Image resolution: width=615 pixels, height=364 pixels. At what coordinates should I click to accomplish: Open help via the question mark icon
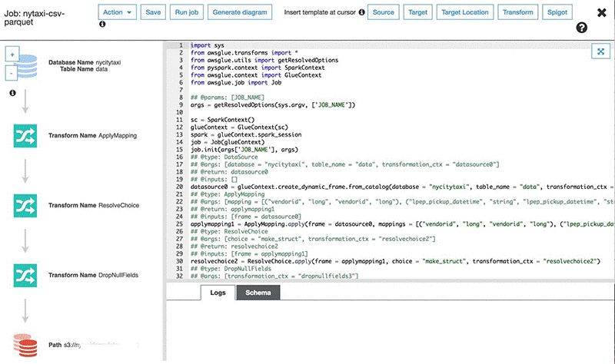[582, 28]
